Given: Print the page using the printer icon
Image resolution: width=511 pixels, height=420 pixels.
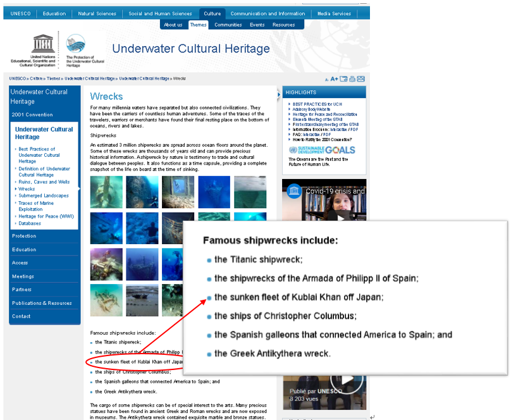Looking at the screenshot, I should (x=352, y=79).
